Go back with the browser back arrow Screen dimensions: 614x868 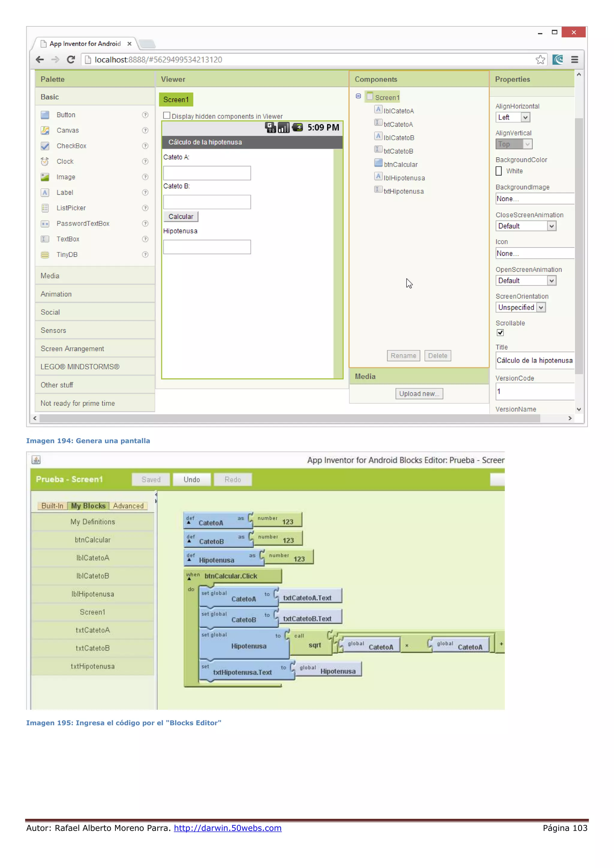coord(40,59)
